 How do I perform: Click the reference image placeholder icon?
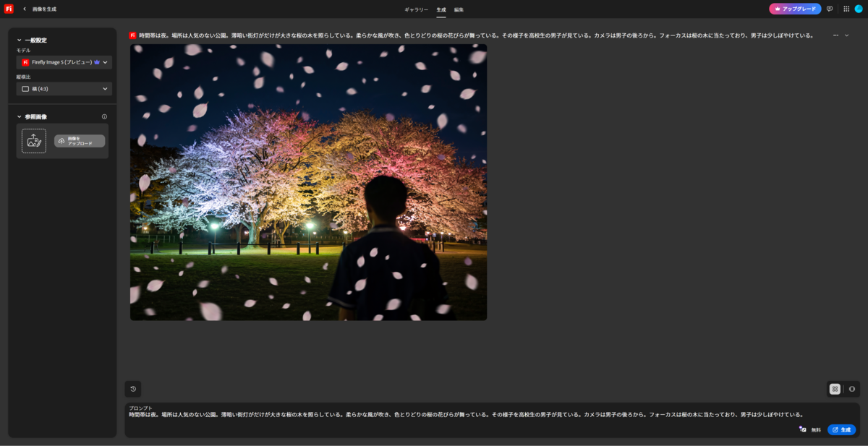[34, 141]
